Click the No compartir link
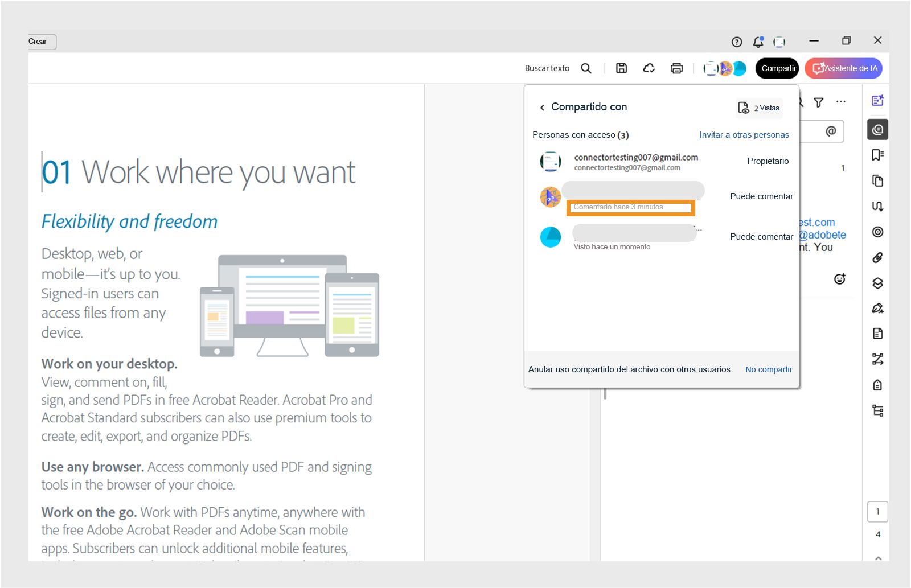This screenshot has height=588, width=911. [769, 369]
